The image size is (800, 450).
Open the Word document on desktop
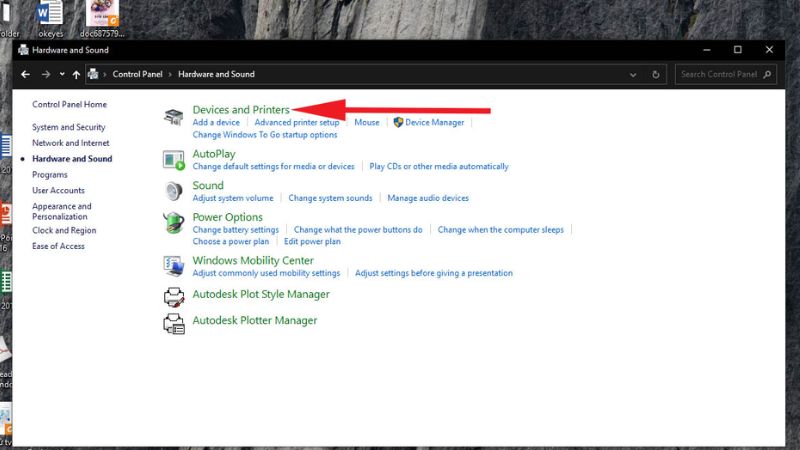coord(49,13)
